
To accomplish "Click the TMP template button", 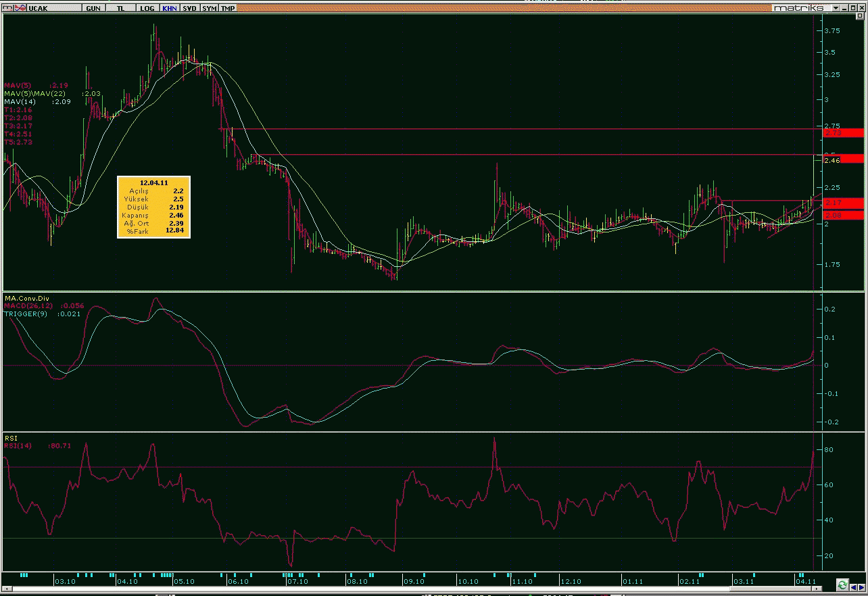I will coord(228,8).
